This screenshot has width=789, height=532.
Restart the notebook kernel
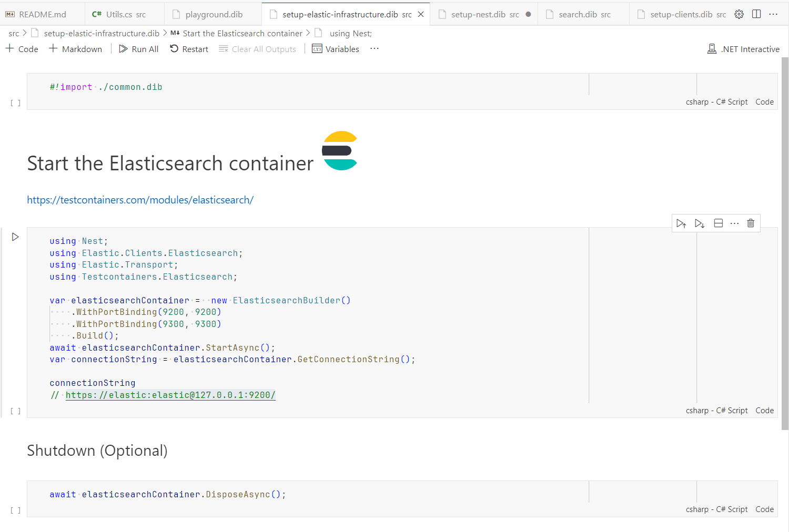pyautogui.click(x=189, y=49)
